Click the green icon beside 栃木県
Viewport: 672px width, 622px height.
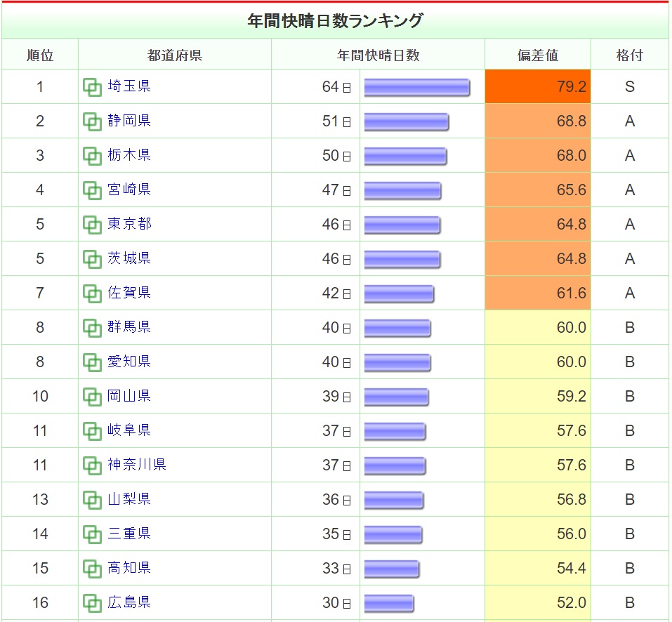(x=92, y=156)
